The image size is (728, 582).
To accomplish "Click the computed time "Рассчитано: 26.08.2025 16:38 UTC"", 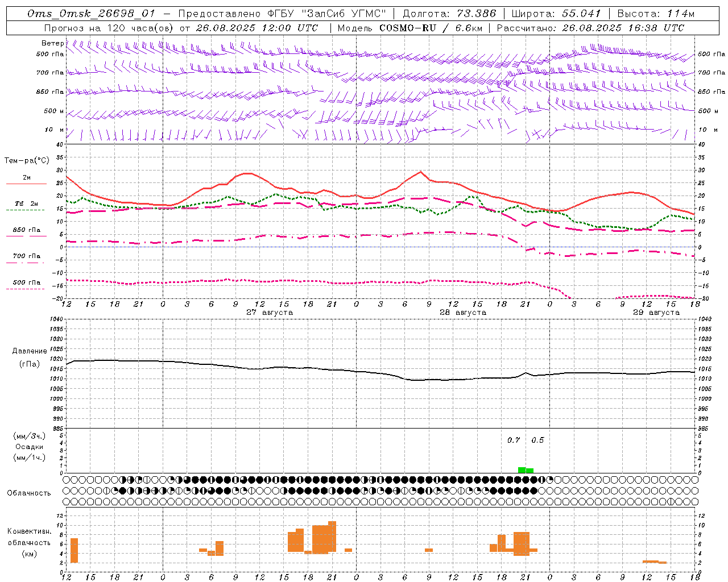I will (590, 28).
